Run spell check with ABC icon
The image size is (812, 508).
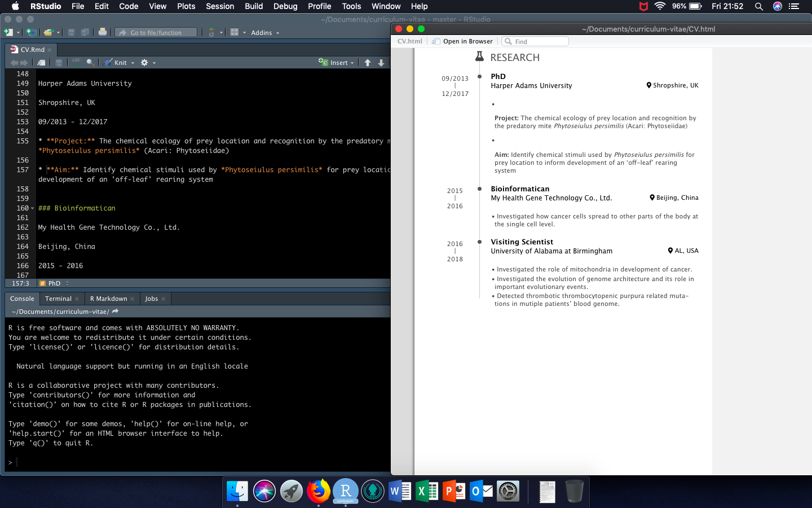[x=76, y=62]
